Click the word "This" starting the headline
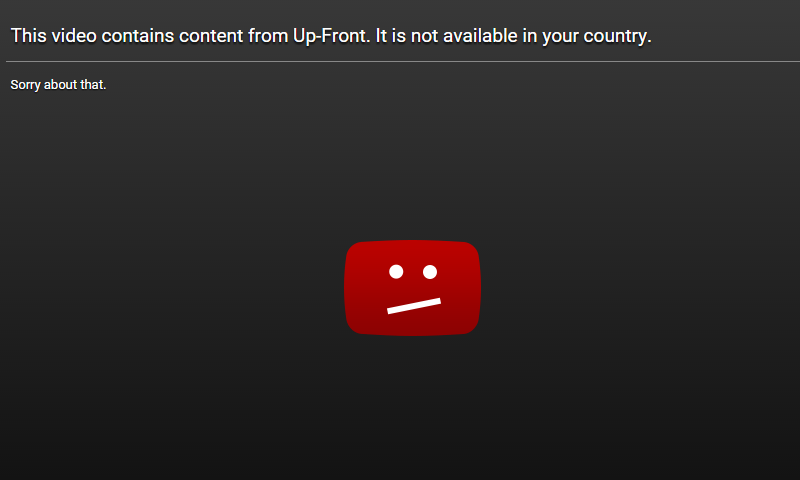This screenshot has width=800, height=480. click(29, 36)
